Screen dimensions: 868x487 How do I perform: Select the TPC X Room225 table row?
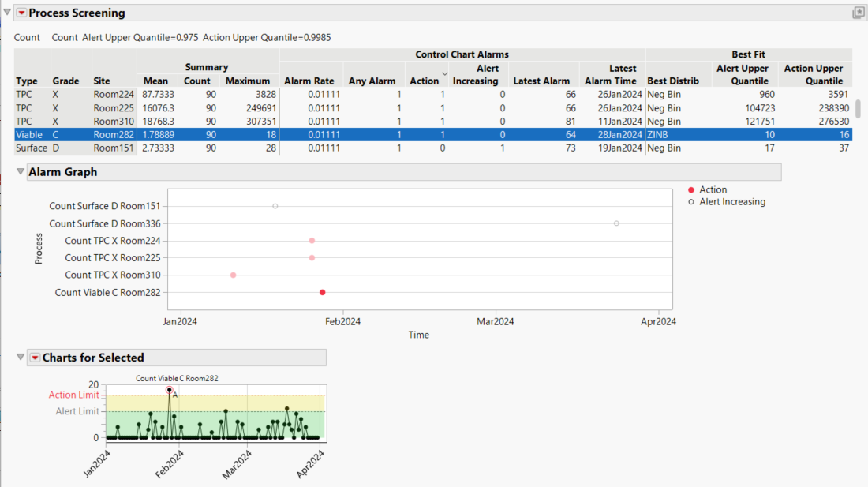[433, 108]
